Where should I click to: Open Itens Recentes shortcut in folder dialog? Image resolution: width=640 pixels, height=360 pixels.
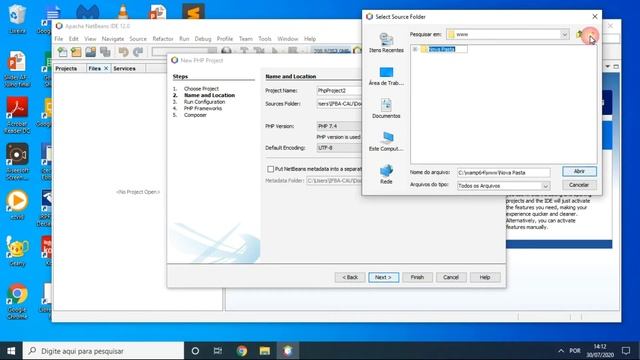click(386, 43)
